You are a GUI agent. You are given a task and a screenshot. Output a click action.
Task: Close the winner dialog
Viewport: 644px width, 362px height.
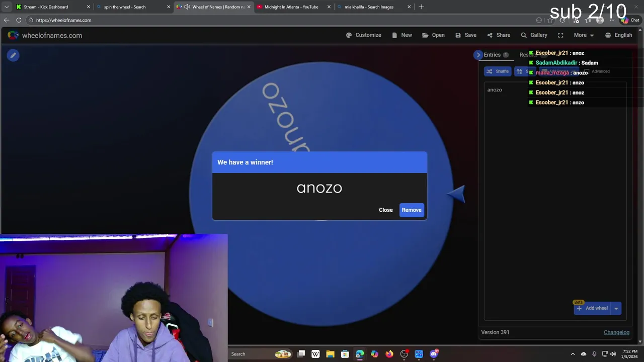point(385,210)
